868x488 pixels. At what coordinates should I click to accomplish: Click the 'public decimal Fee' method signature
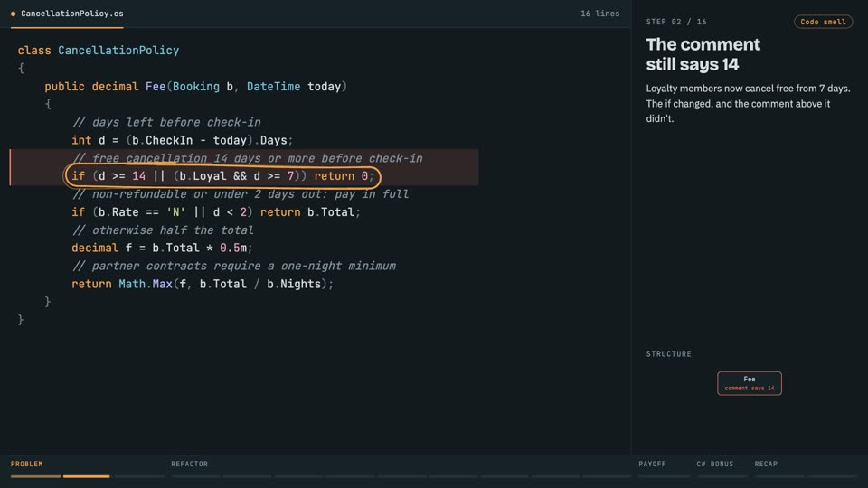[x=196, y=87]
